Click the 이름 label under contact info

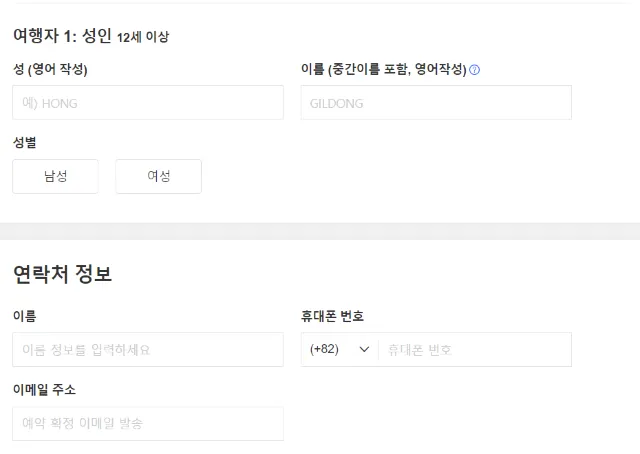(x=25, y=316)
